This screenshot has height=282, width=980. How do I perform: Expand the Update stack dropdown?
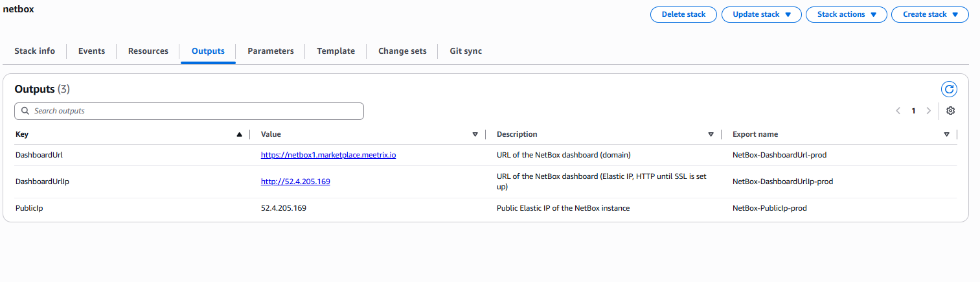(x=762, y=14)
